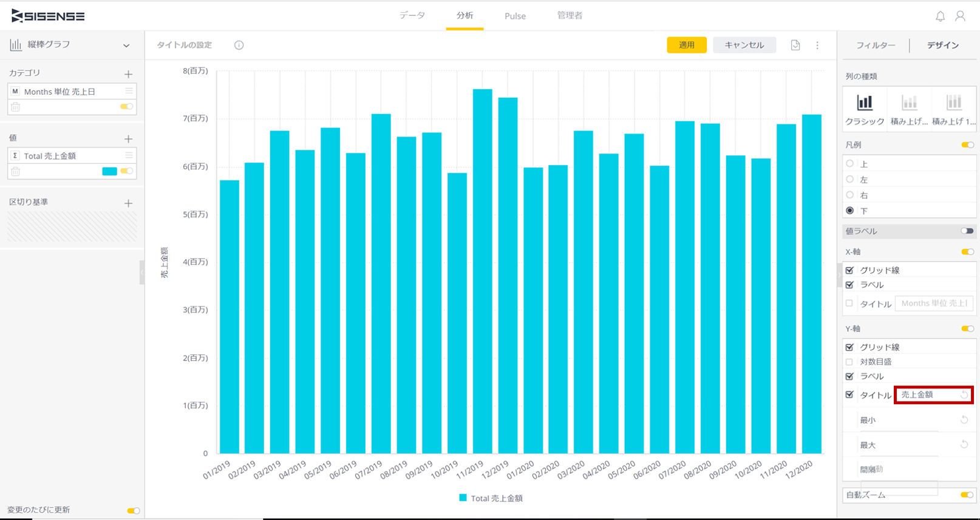Click the Total 売上金額 legend entry
The height and width of the screenshot is (520, 980).
(x=491, y=498)
